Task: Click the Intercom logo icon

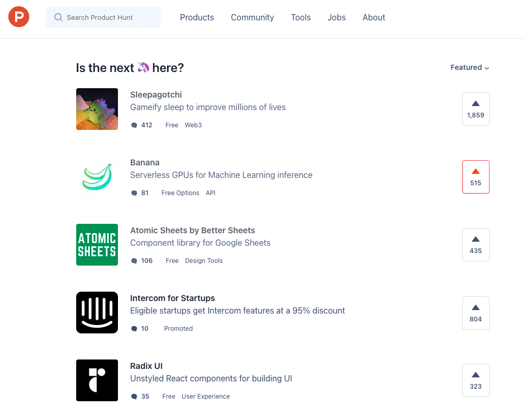Action: (x=97, y=313)
